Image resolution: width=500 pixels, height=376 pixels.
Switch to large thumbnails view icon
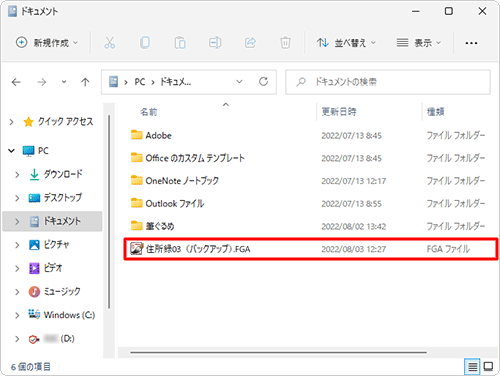click(x=488, y=367)
